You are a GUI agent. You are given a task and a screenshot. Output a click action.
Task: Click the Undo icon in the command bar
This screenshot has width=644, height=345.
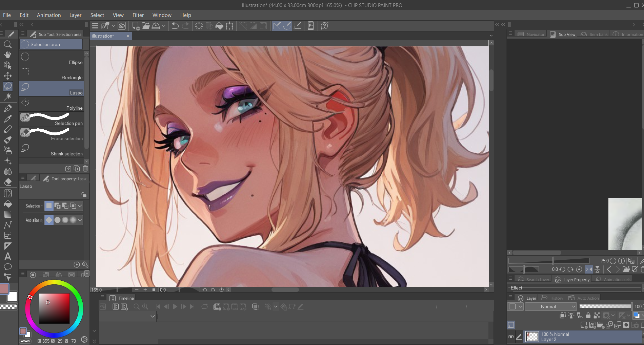(x=175, y=26)
